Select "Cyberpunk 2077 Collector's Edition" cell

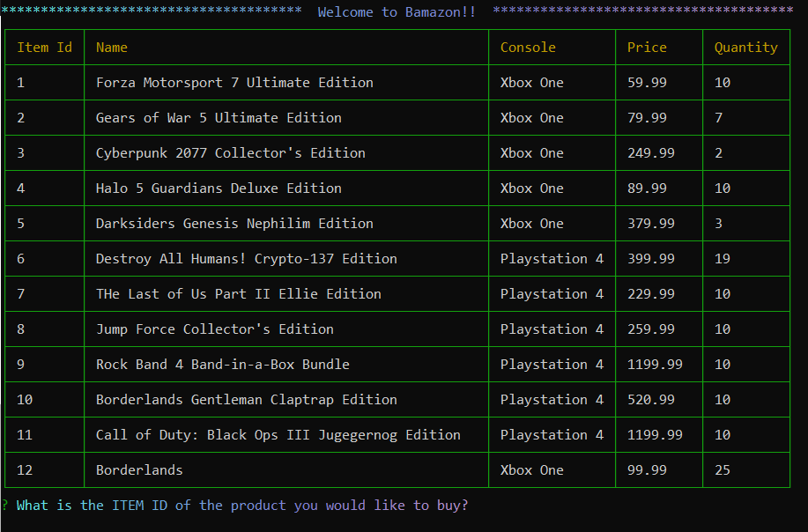click(x=230, y=153)
